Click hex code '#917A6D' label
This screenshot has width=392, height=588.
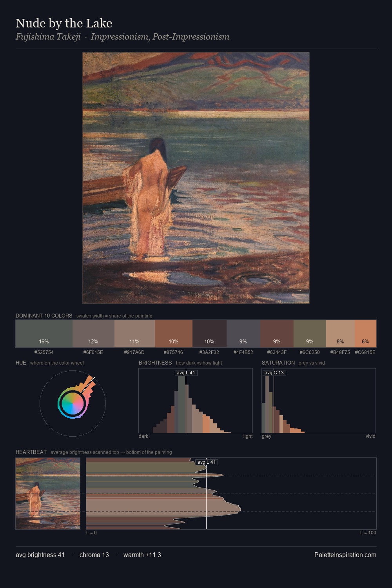[134, 352]
